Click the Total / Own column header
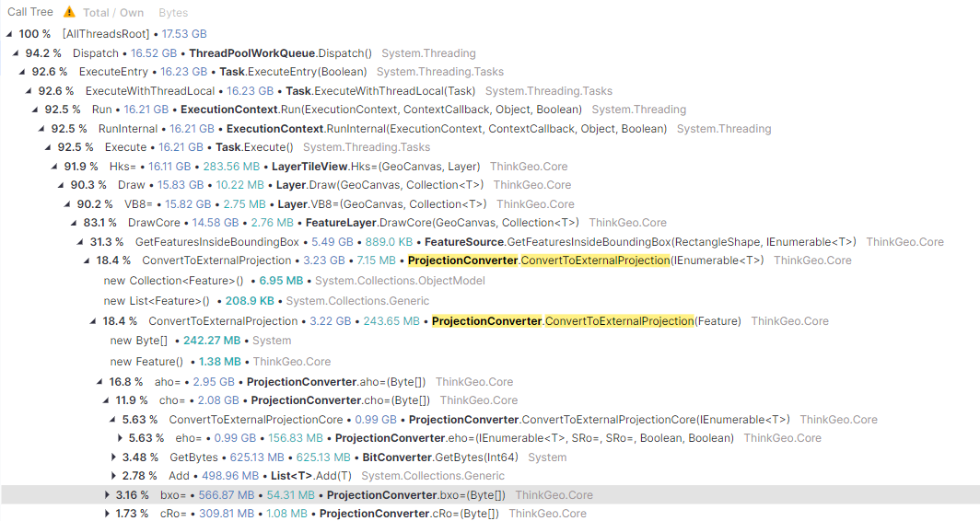Viewport: 980px width, 521px height. [x=113, y=13]
